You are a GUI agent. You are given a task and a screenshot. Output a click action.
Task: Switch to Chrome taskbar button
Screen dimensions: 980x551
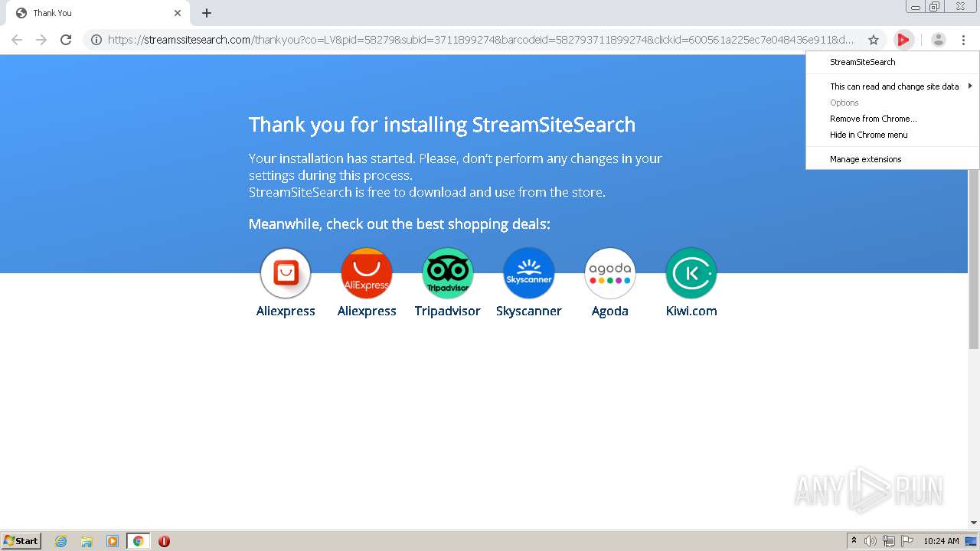point(138,541)
